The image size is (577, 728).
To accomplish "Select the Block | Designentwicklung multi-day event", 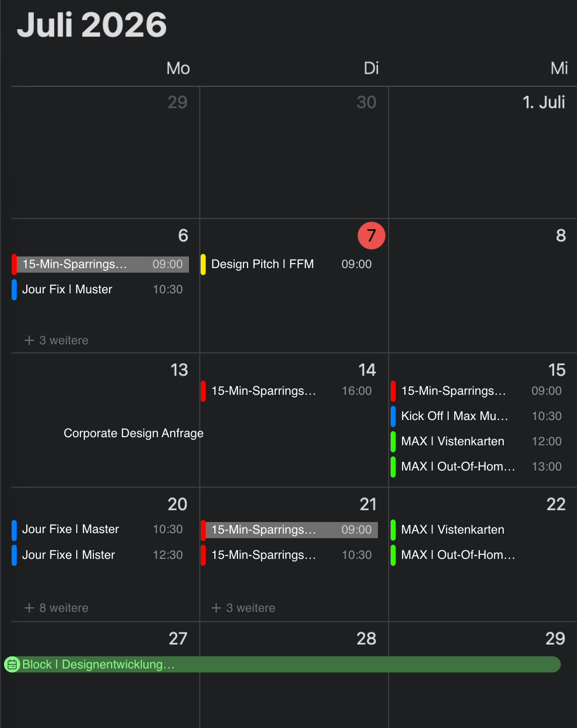I will click(x=283, y=664).
